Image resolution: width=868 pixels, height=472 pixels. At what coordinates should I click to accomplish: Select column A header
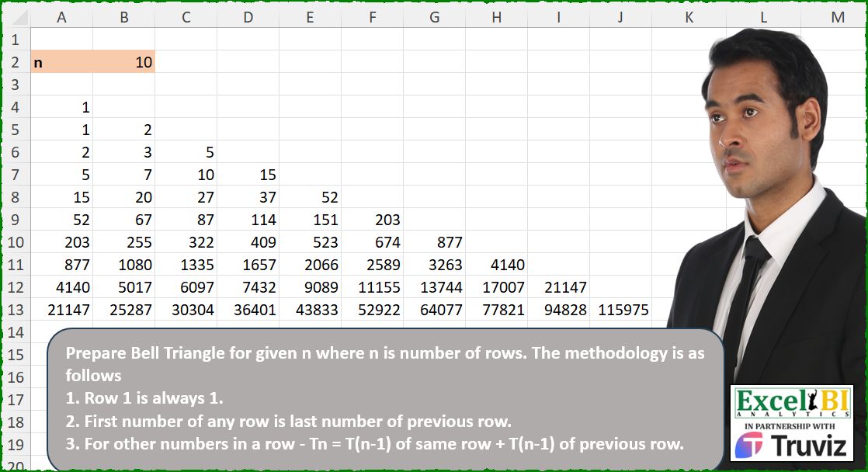click(x=61, y=17)
